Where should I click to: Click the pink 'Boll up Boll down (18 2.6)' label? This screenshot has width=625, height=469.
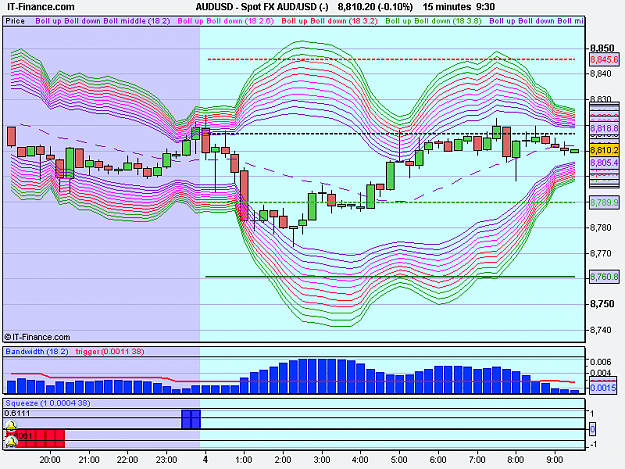(226, 21)
